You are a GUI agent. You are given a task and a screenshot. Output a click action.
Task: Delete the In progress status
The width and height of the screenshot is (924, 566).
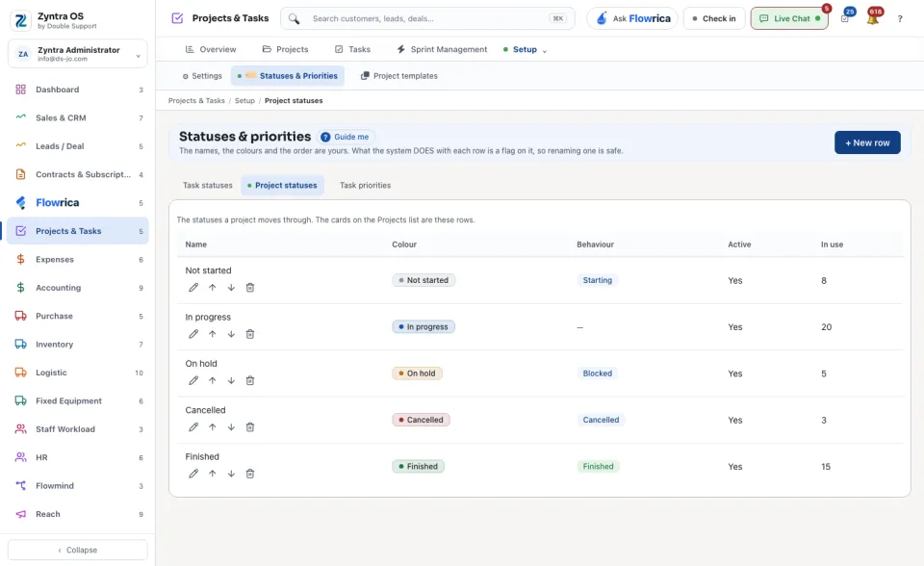tap(250, 334)
